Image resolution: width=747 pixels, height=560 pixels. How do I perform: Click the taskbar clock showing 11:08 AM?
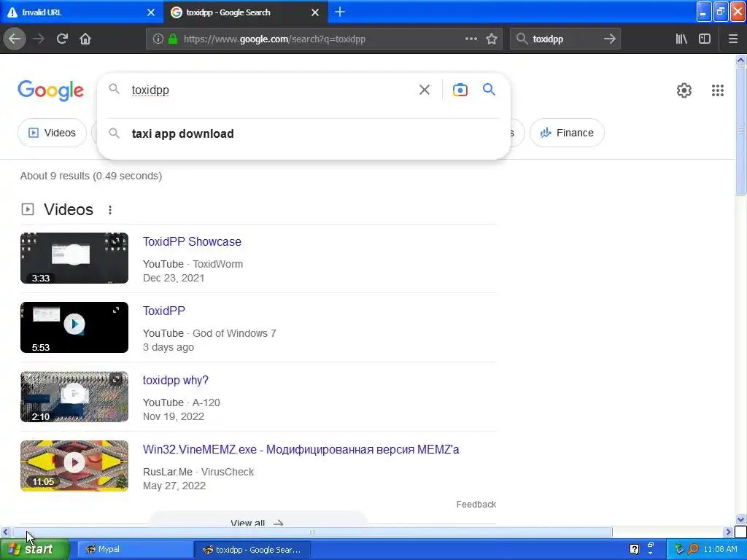coord(720,549)
